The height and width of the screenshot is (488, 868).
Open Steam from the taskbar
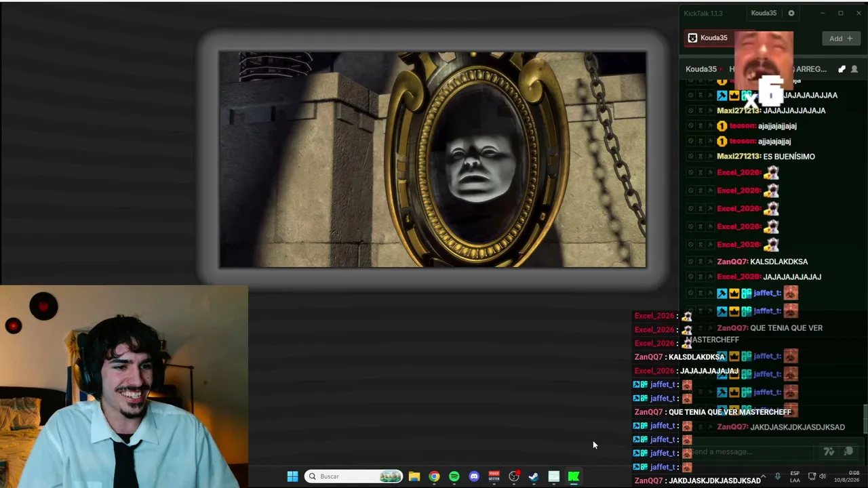(534, 476)
